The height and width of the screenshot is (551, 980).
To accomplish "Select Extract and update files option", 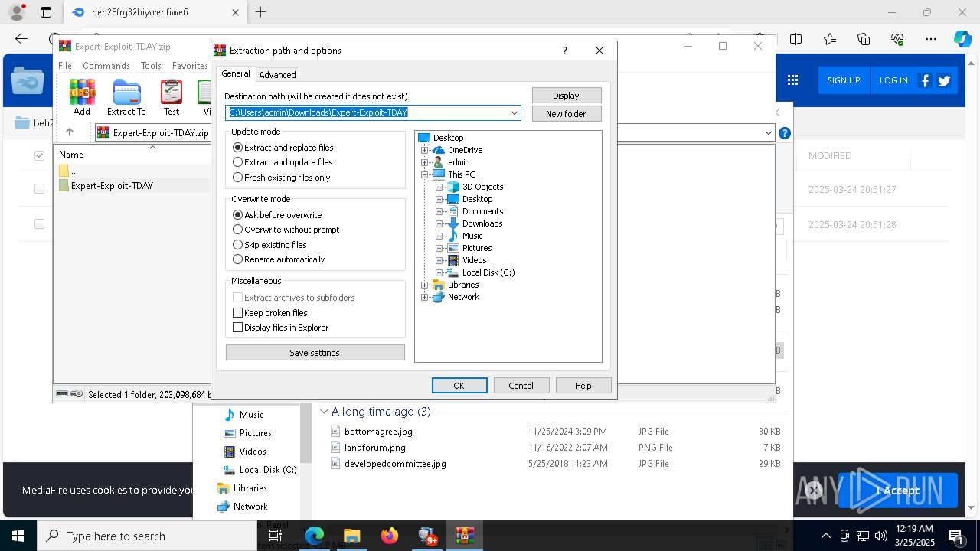I will tap(283, 162).
